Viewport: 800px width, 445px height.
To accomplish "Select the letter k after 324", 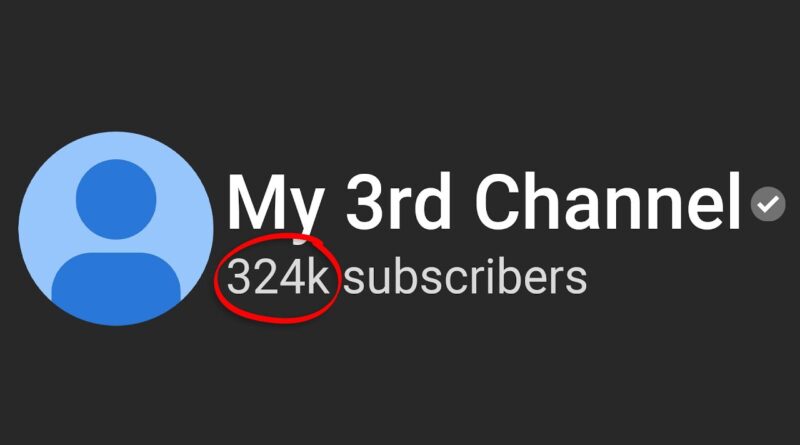I will point(317,276).
